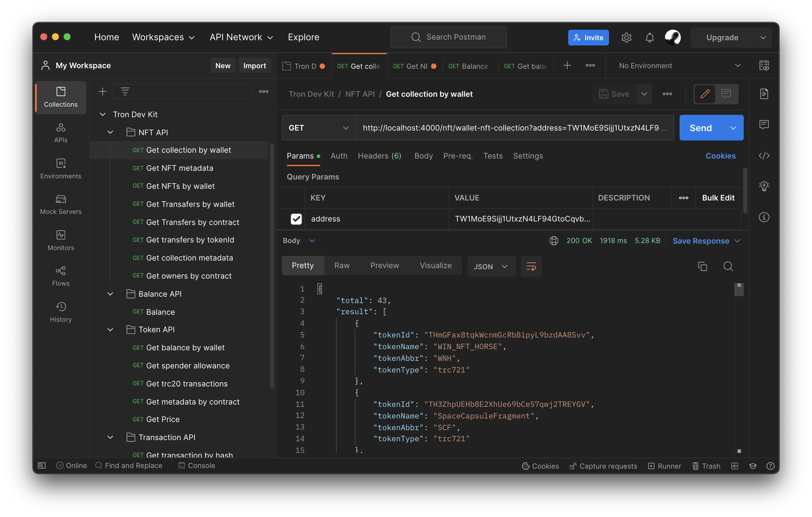Select the Raw response view tab
This screenshot has height=517, width=812.
(342, 265)
